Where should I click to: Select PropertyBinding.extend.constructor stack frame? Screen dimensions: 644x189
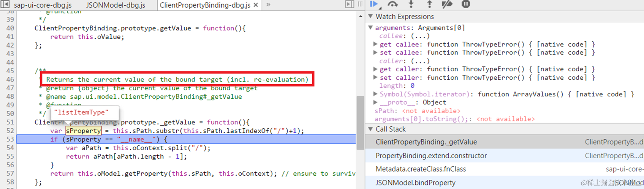tap(505, 156)
